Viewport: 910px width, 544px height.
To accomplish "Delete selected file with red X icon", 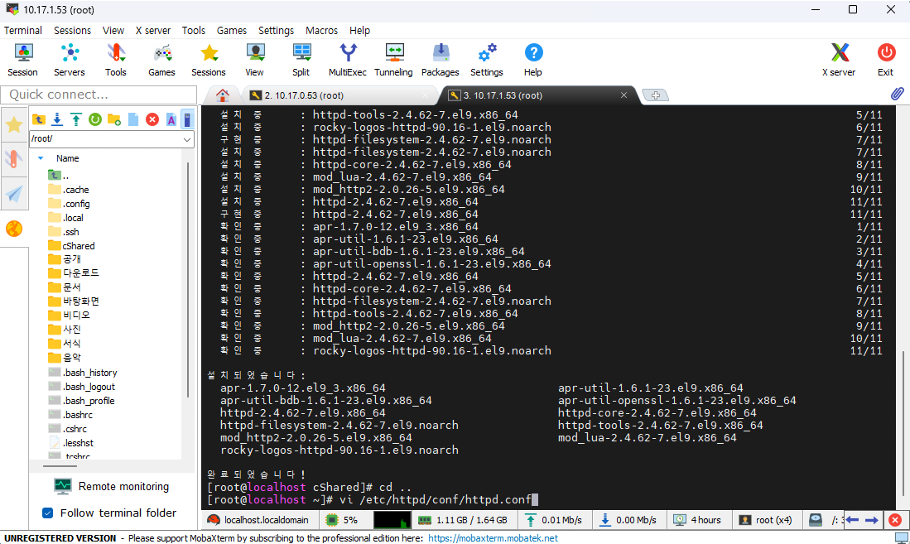I will coord(152,120).
